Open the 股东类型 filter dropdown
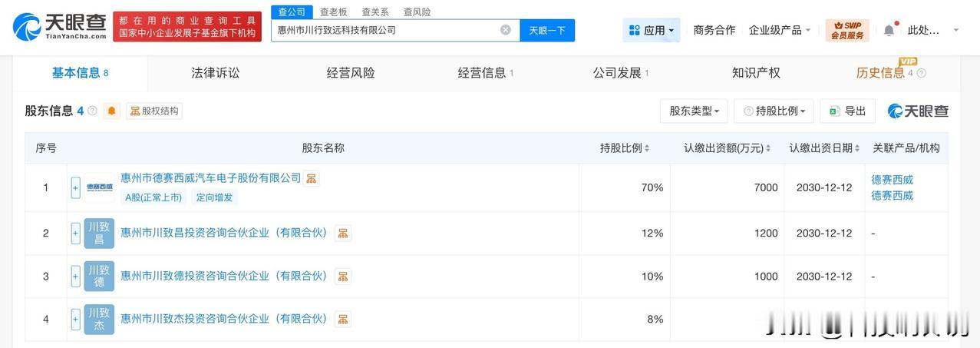The image size is (980, 348). [x=693, y=111]
